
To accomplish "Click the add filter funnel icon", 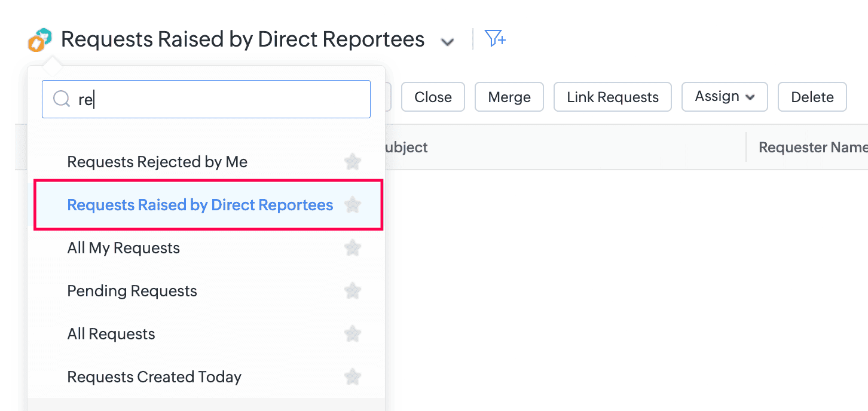I will (x=495, y=39).
